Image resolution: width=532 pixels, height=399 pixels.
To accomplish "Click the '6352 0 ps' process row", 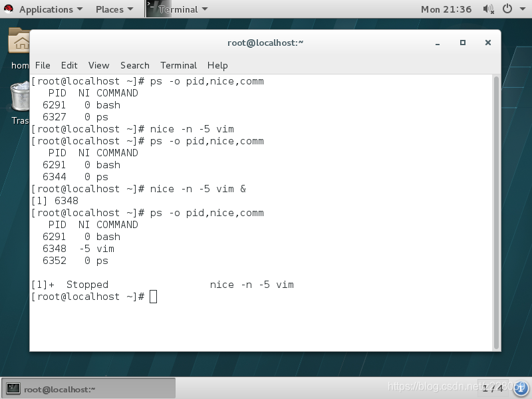I will 75,261.
